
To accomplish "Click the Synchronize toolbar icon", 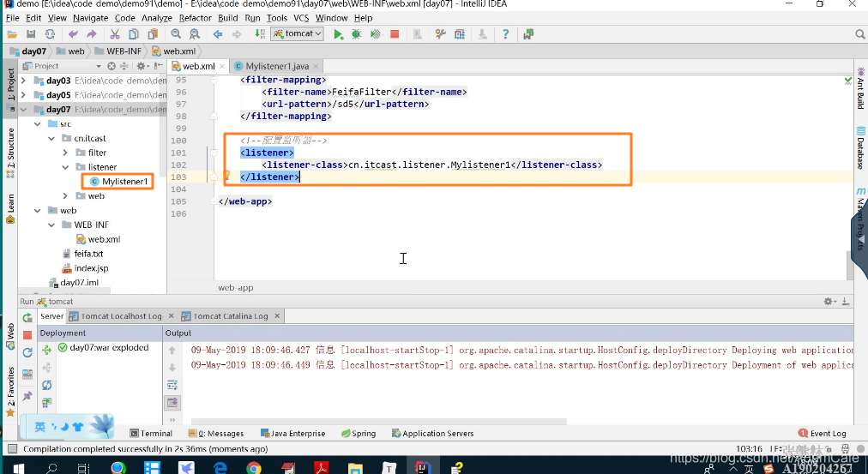I will 50,34.
